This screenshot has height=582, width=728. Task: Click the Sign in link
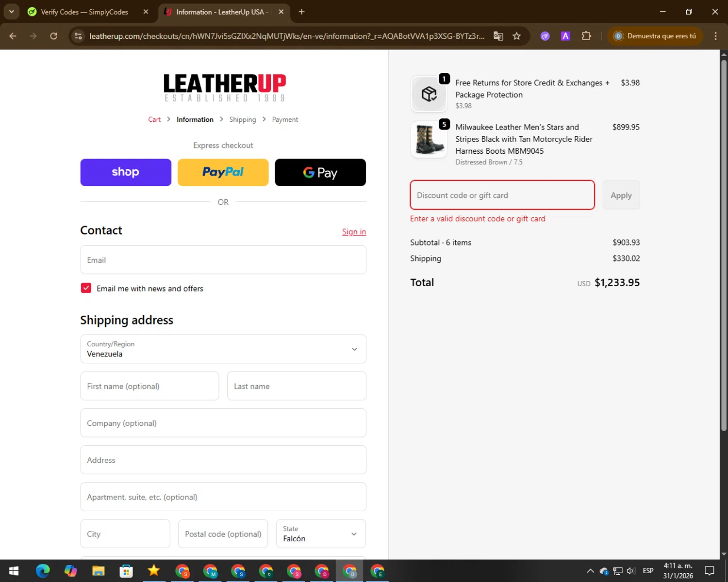354,232
